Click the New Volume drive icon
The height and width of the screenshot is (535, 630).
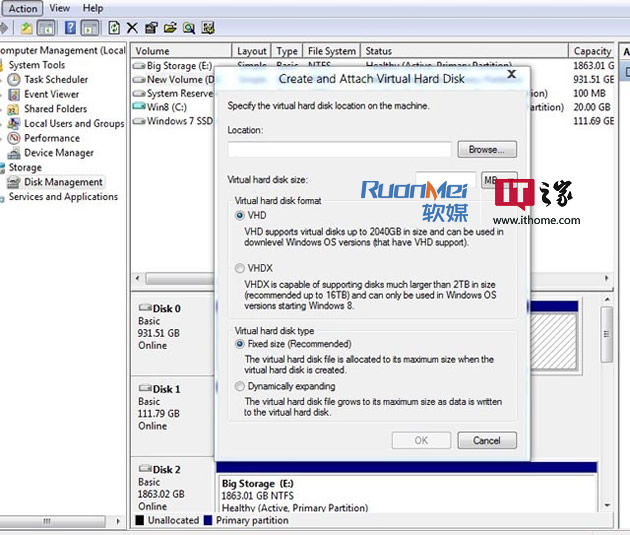coord(139,80)
